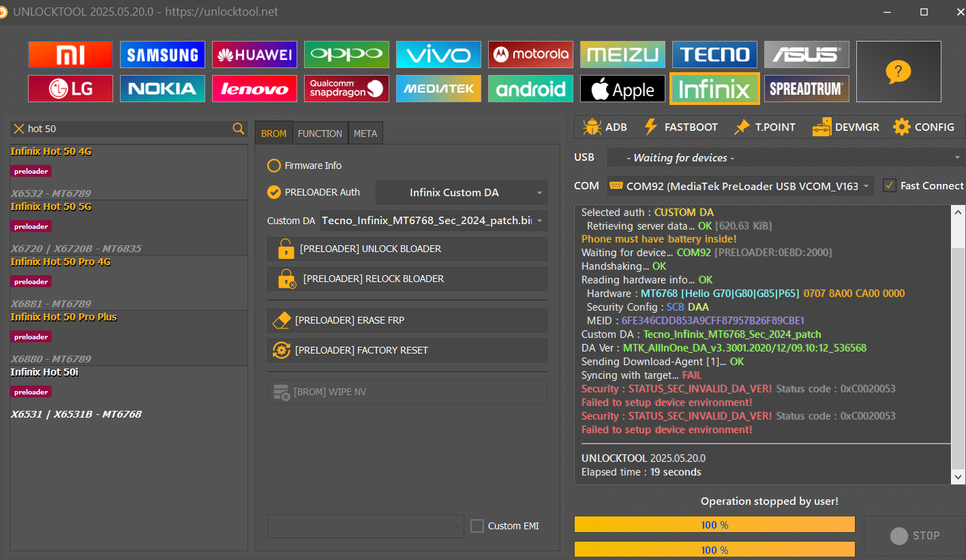Open the ADB tools
The image size is (966, 560).
[605, 127]
